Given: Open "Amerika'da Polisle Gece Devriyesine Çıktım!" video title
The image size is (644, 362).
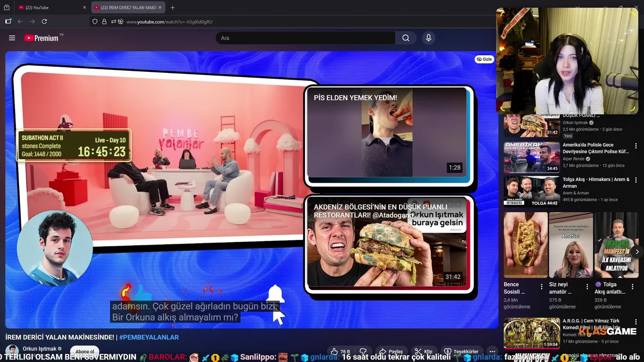Looking at the screenshot, I should 596,148.
